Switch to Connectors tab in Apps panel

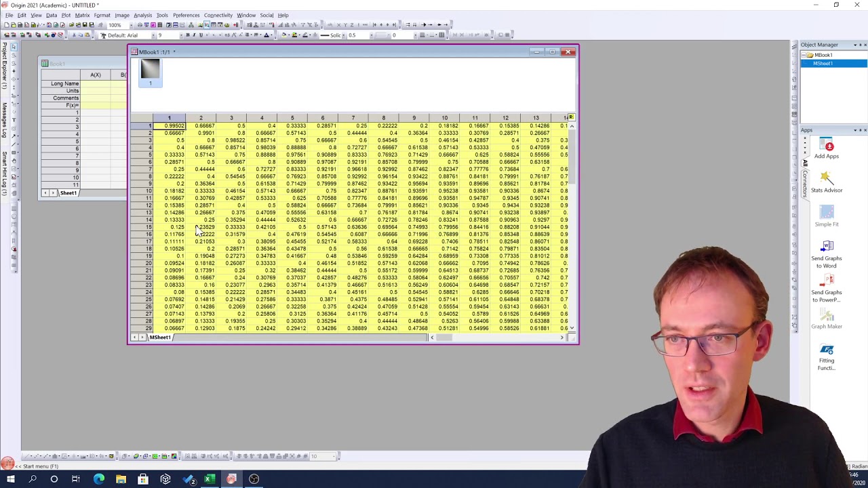[x=805, y=184]
